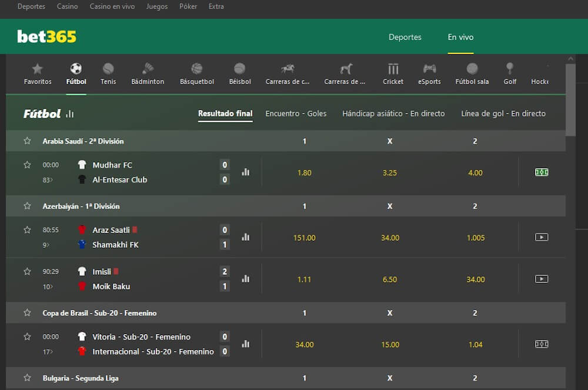Open Póker in top bar
Viewport: 588px width, 390px height.
188,6
